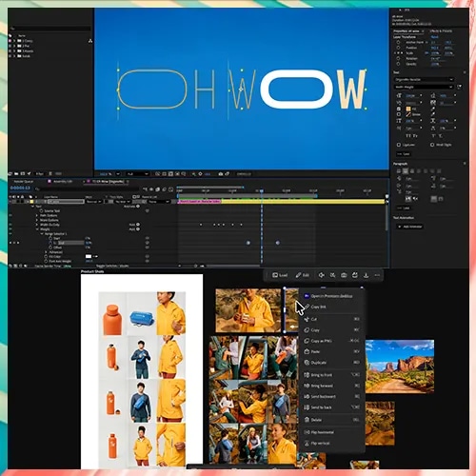Image resolution: width=476 pixels, height=476 pixels.
Task: Open the three-dots more options in floating toolbar
Action: [377, 275]
